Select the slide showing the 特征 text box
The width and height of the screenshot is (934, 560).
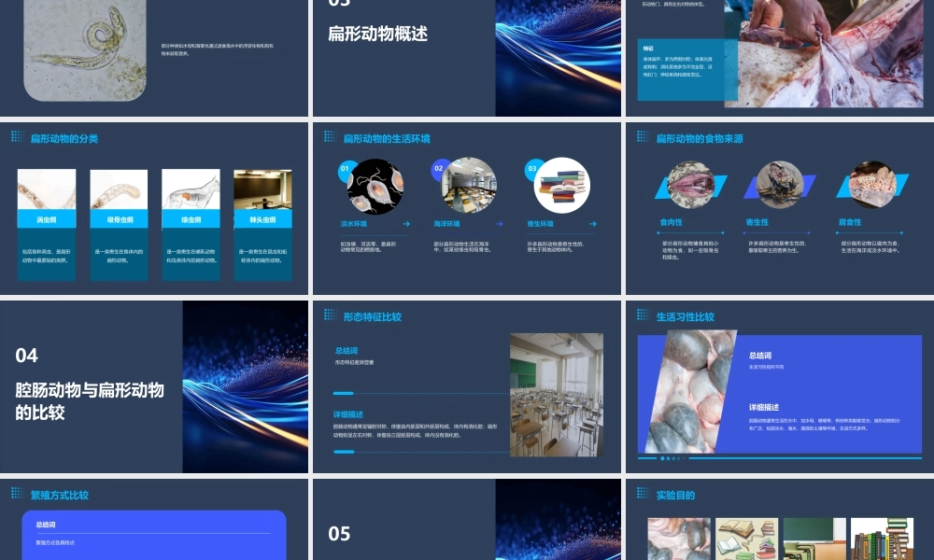[x=780, y=58]
